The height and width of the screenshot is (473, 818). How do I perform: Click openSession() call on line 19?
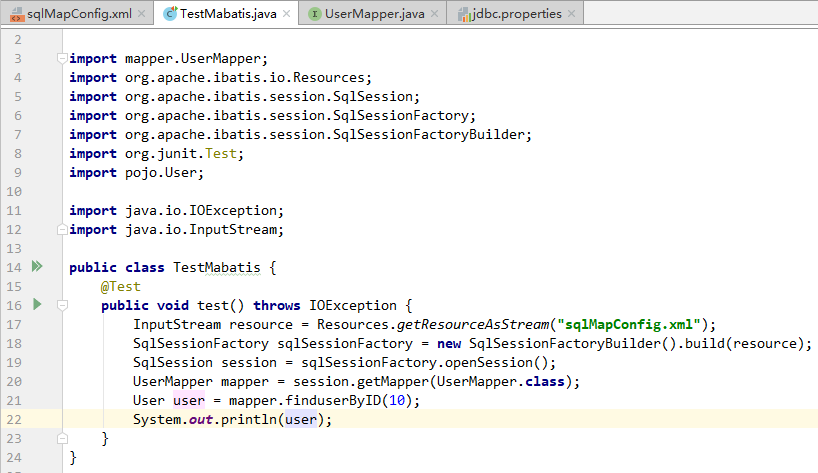click(x=496, y=362)
